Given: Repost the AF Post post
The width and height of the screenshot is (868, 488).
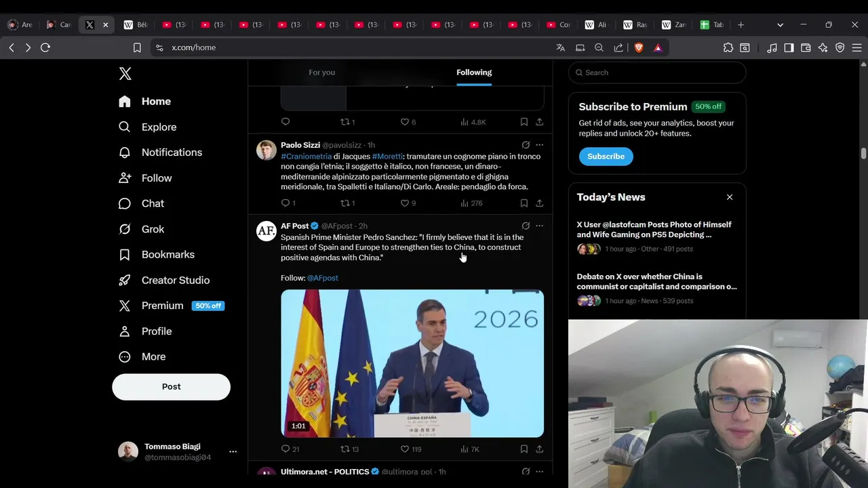Looking at the screenshot, I should [345, 449].
